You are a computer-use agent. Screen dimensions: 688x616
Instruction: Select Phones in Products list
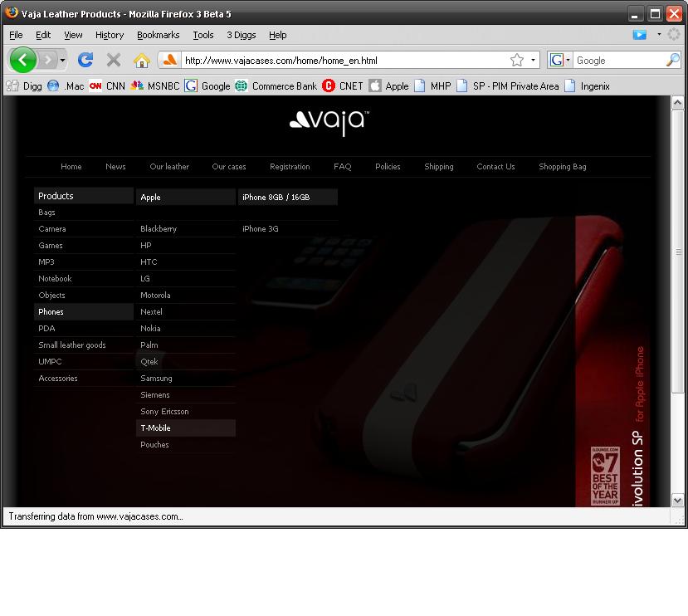(84, 311)
